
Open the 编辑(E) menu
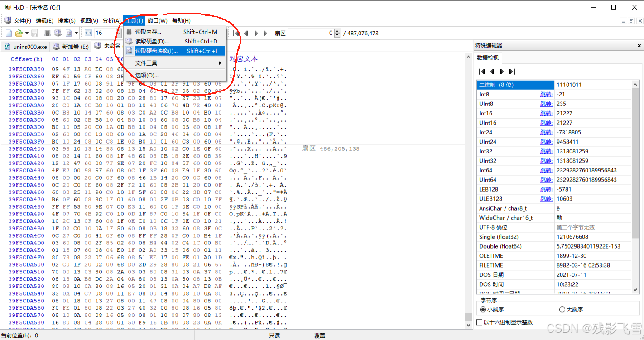click(x=44, y=20)
